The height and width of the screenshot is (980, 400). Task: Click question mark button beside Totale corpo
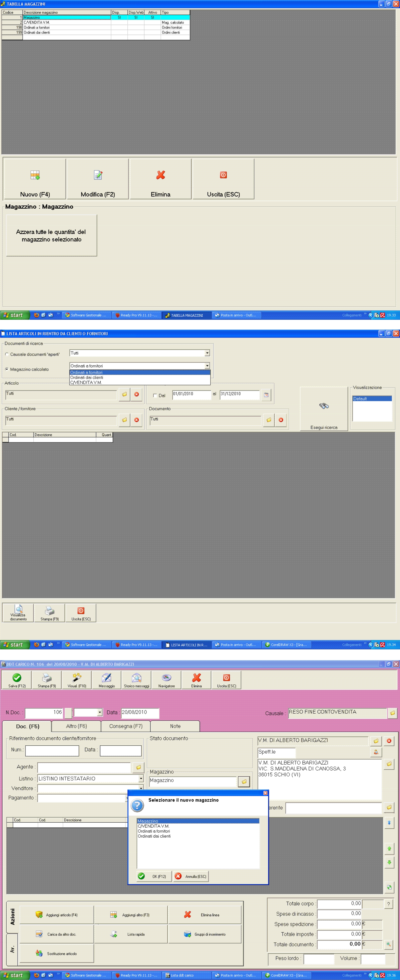click(x=388, y=904)
